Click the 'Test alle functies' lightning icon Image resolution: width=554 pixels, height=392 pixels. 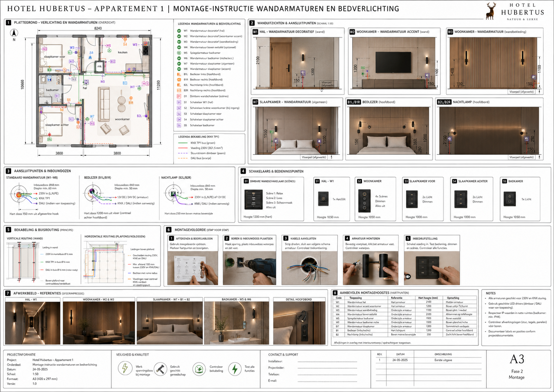point(235,369)
